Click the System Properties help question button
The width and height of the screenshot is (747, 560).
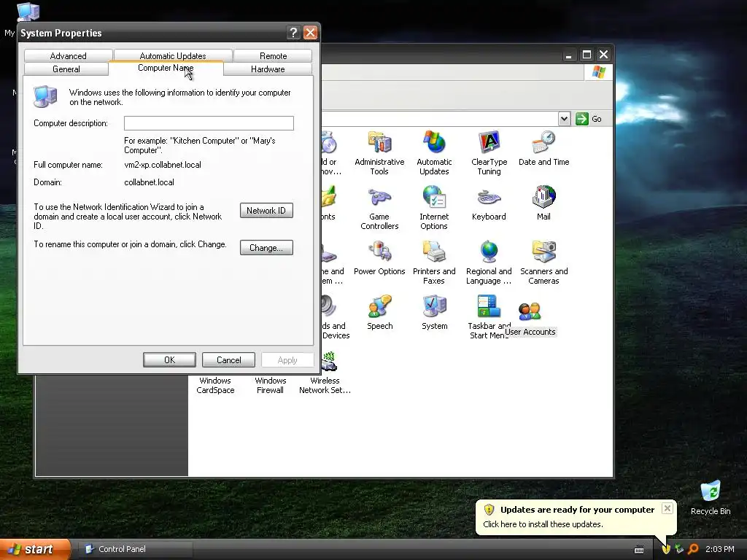293,33
